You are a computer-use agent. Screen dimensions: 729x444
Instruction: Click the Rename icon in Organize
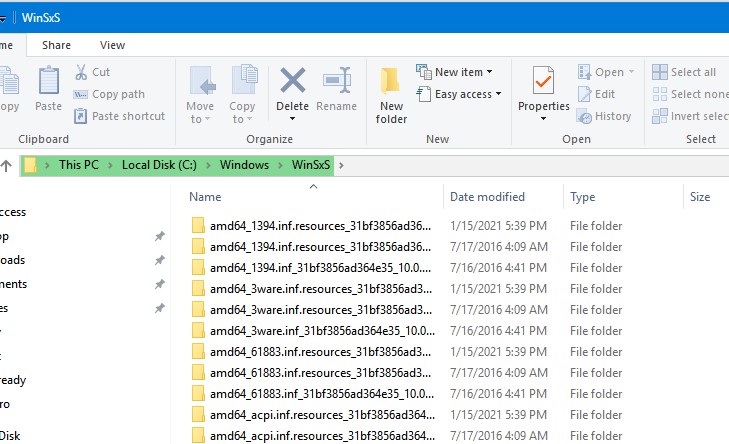[336, 82]
